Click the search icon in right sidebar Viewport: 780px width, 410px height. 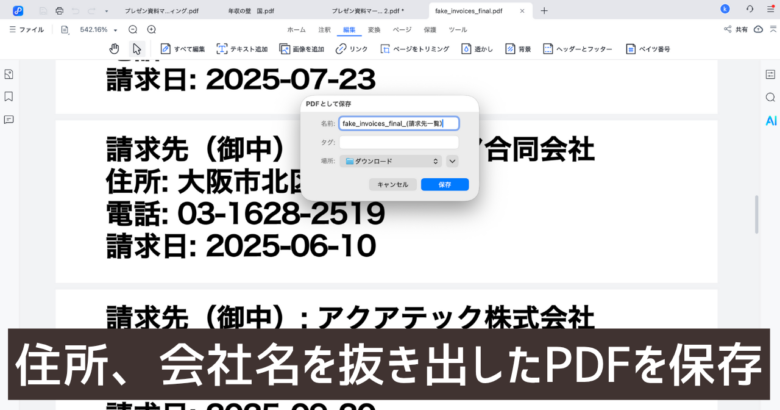click(x=770, y=97)
